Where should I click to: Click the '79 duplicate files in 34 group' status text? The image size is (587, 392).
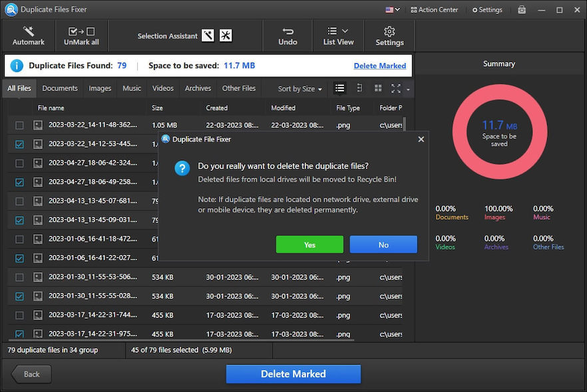53,350
